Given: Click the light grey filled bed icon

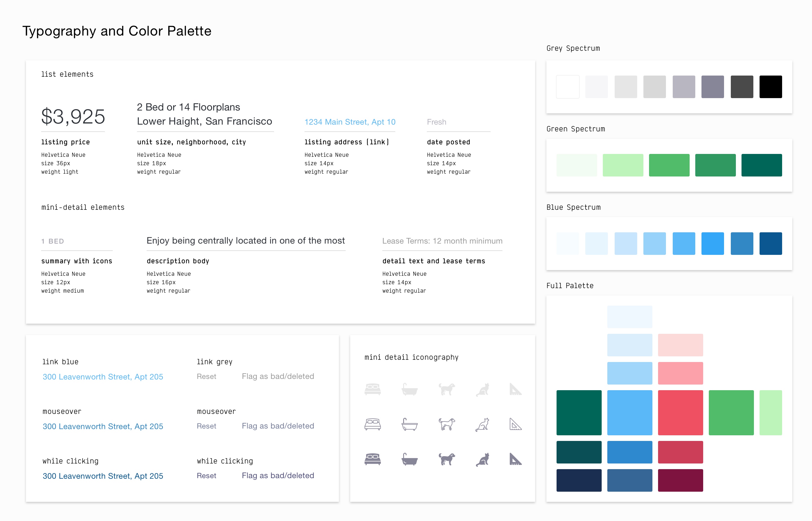Looking at the screenshot, I should point(372,389).
